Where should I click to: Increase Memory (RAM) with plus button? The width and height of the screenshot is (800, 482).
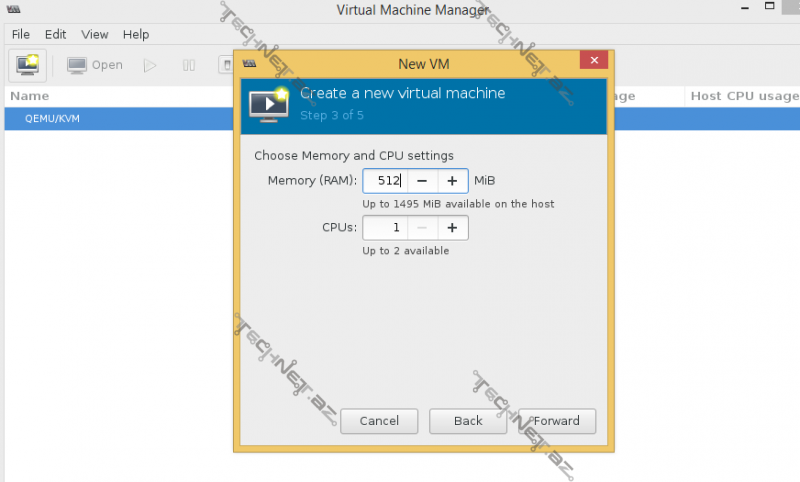pyautogui.click(x=452, y=181)
